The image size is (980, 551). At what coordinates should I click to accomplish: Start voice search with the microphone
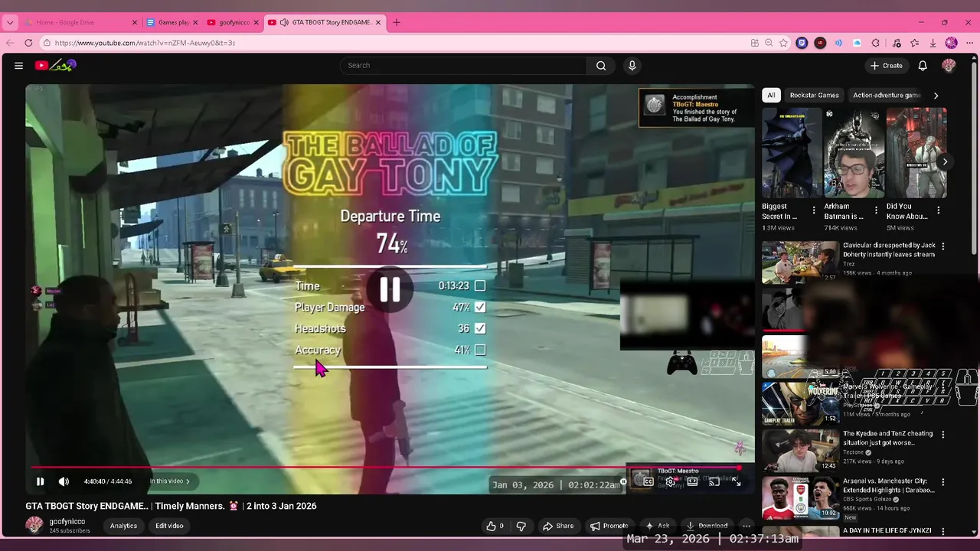[x=632, y=66]
